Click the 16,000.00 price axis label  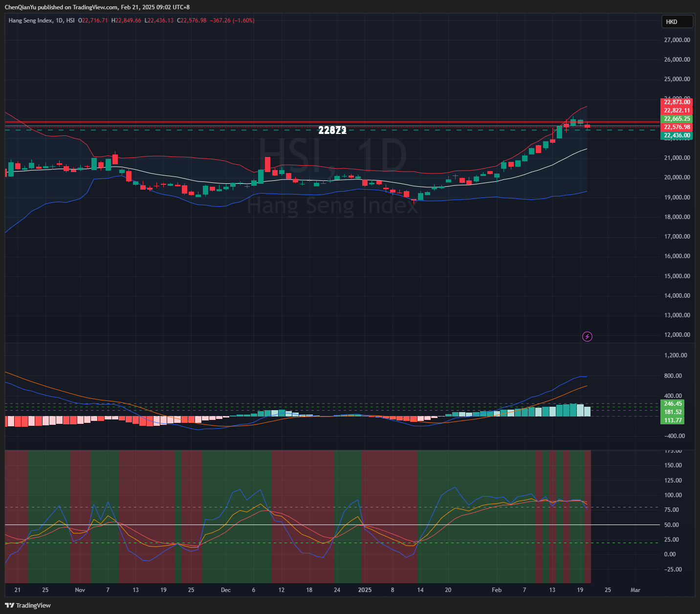[677, 256]
